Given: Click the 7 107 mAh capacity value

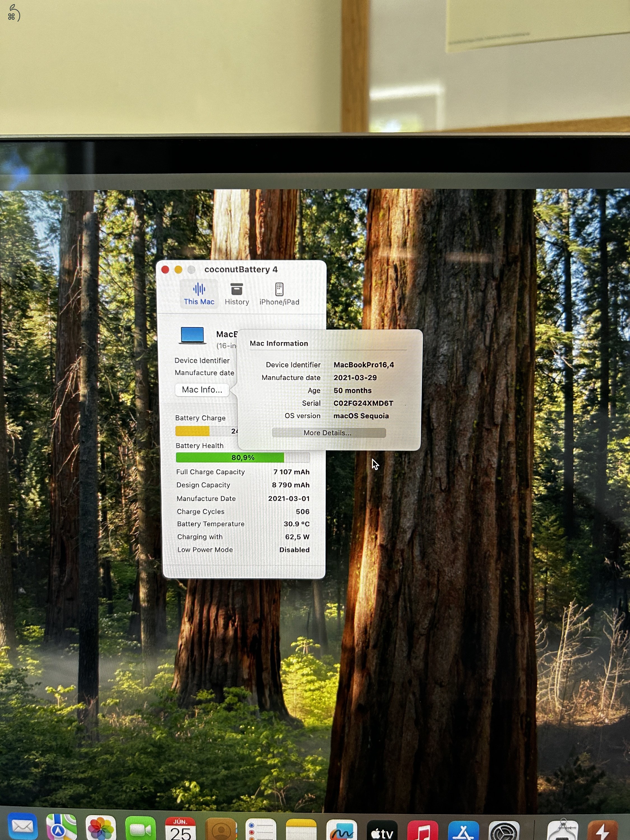Looking at the screenshot, I should (x=291, y=472).
